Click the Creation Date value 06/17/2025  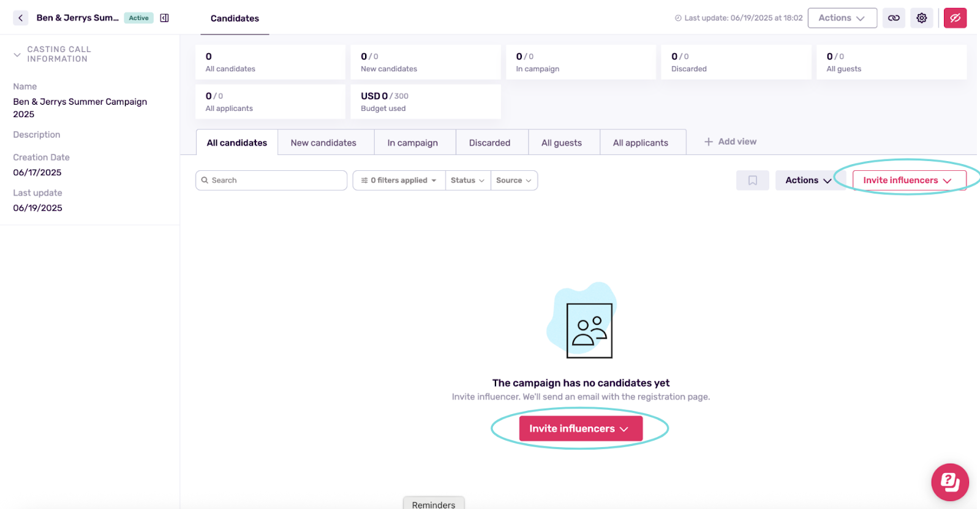37,173
